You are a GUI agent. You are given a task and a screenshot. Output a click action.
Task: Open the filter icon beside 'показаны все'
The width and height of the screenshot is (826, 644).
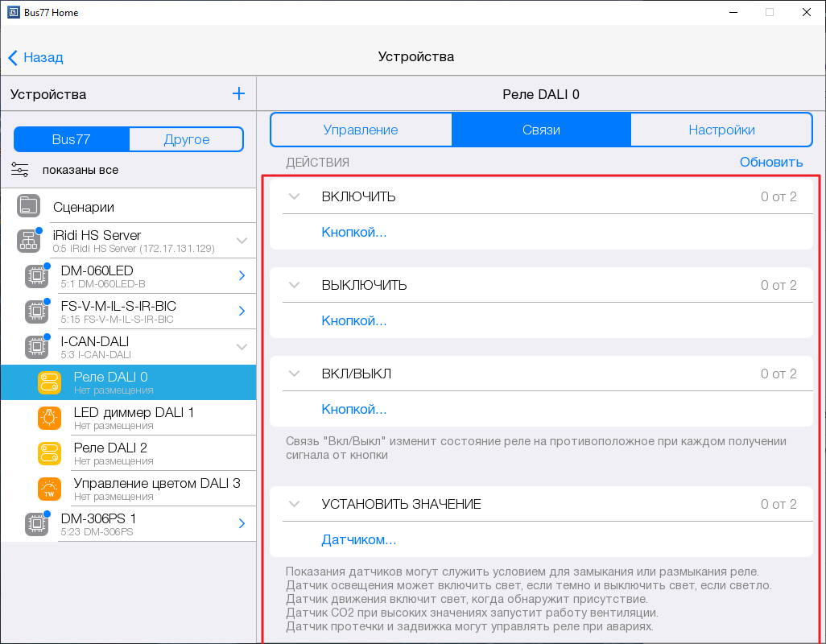pos(20,170)
